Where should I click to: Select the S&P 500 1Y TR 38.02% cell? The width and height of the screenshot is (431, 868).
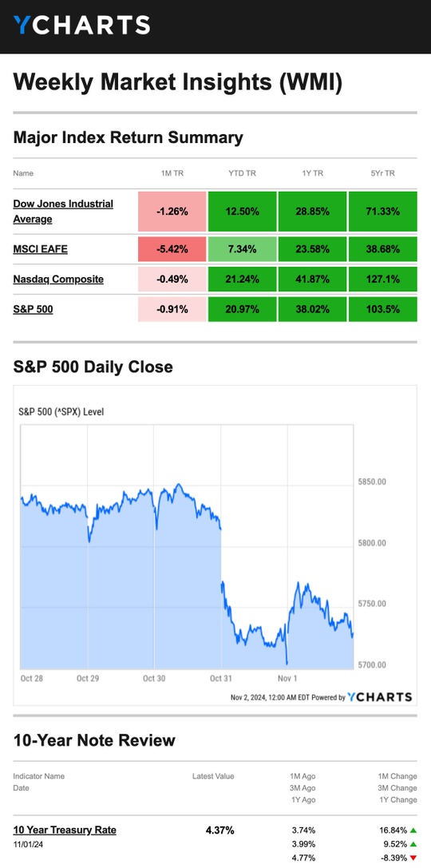(313, 309)
